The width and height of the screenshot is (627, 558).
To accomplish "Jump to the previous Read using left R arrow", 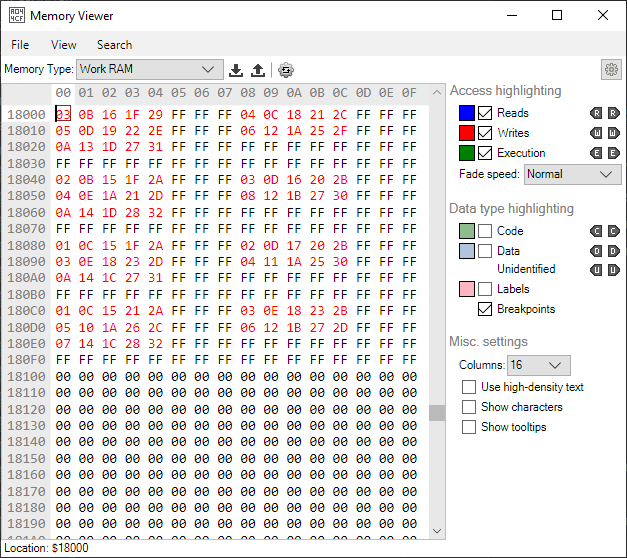I will click(596, 113).
